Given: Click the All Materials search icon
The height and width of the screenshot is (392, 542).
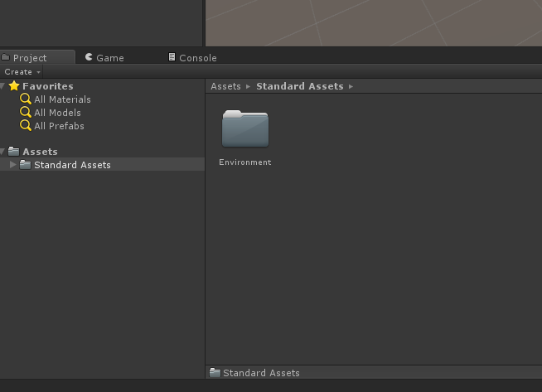Looking at the screenshot, I should [x=25, y=99].
